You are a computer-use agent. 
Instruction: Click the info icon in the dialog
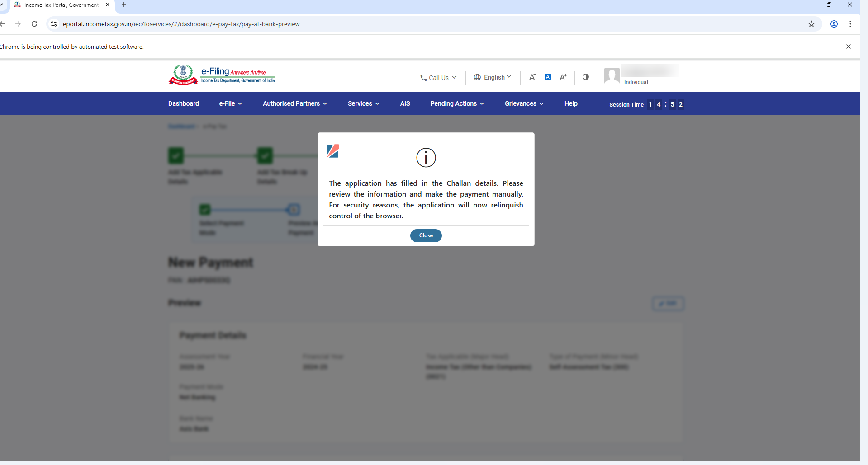[x=426, y=158]
